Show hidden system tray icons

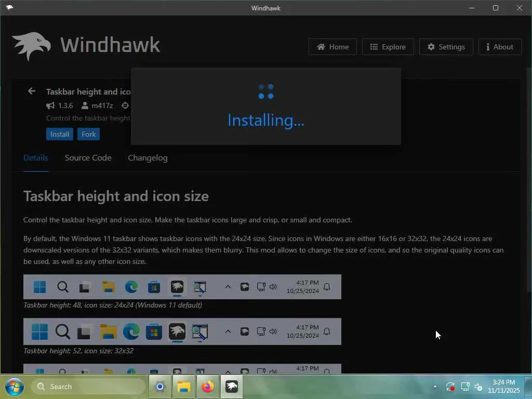coord(435,387)
